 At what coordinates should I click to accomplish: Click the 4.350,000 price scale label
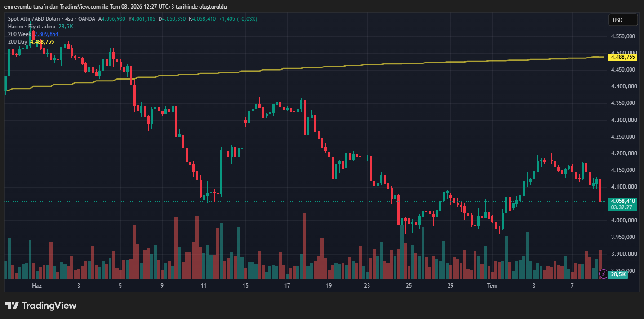(x=623, y=103)
